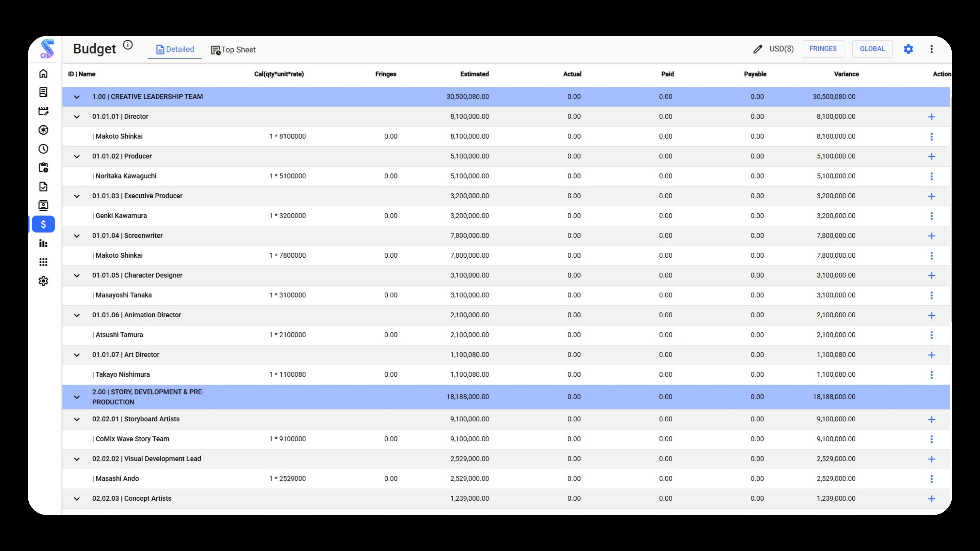This screenshot has height=551, width=980.
Task: Open the contacts card icon in sidebar
Action: [44, 205]
